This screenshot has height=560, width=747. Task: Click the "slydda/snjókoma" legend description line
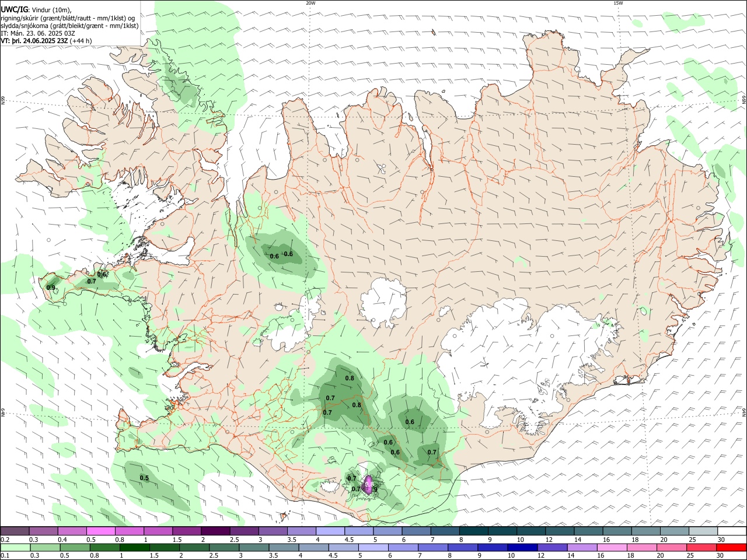click(69, 26)
